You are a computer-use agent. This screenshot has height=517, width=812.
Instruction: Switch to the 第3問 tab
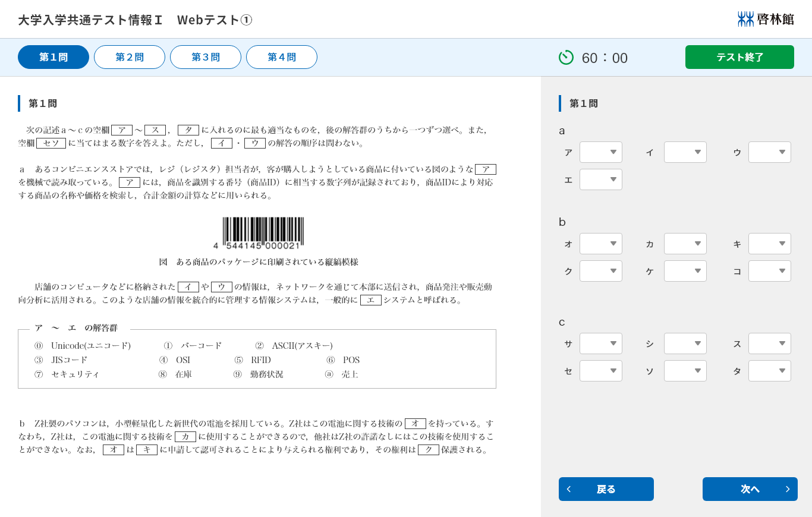tap(206, 56)
